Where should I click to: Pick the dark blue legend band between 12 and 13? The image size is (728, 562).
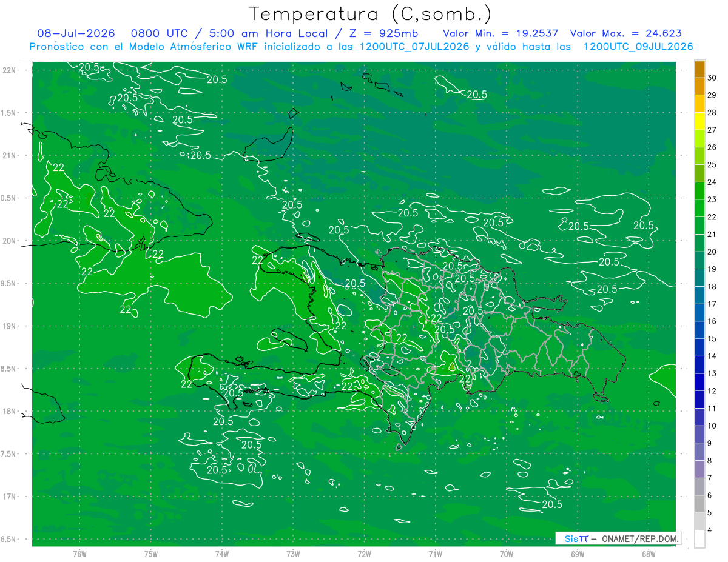click(x=699, y=383)
